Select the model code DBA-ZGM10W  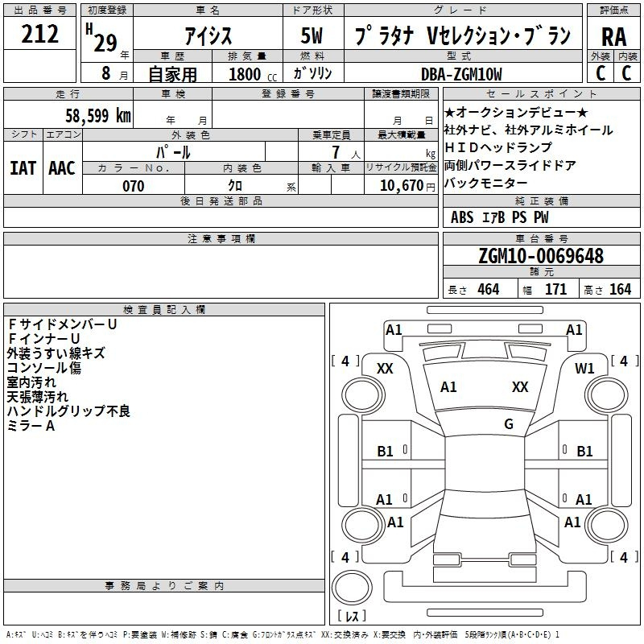coord(461,74)
